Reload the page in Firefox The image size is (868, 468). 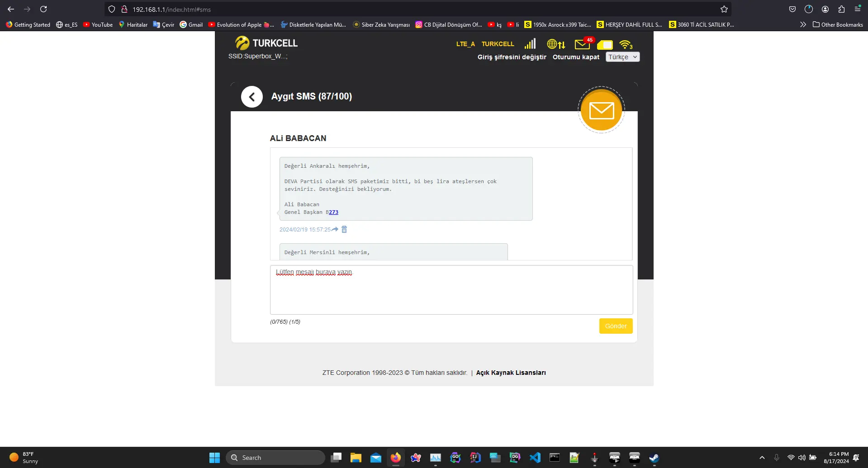coord(43,9)
